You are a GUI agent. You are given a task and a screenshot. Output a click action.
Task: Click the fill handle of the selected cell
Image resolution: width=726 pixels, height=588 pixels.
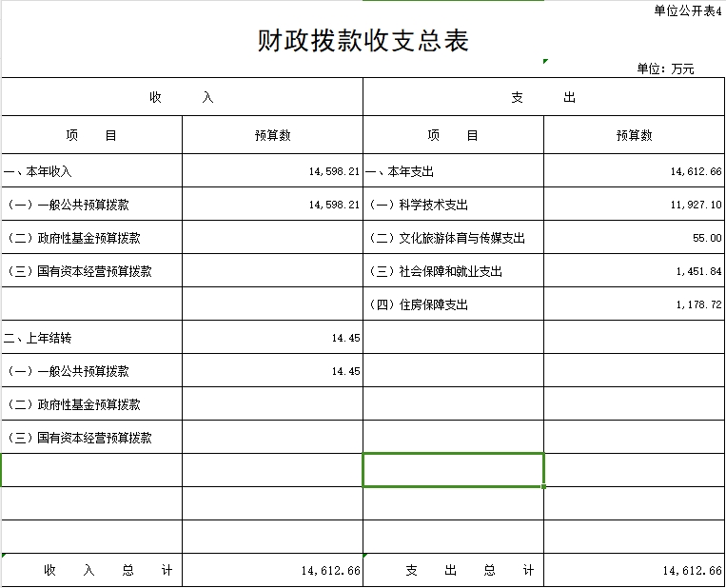point(543,486)
